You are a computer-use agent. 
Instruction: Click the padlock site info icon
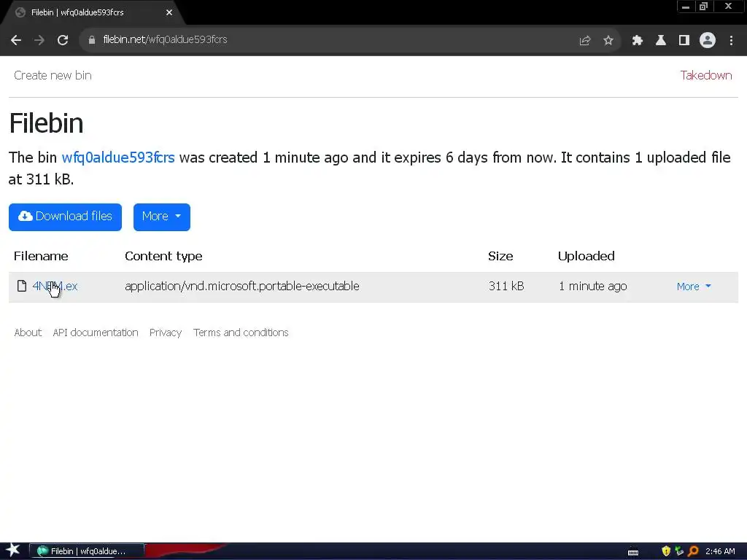point(92,40)
